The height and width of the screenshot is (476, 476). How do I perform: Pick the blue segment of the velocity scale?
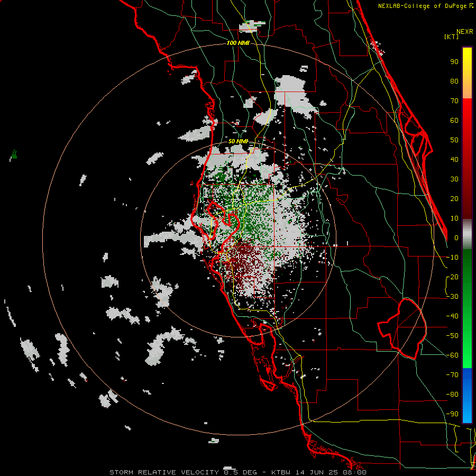pyautogui.click(x=467, y=395)
